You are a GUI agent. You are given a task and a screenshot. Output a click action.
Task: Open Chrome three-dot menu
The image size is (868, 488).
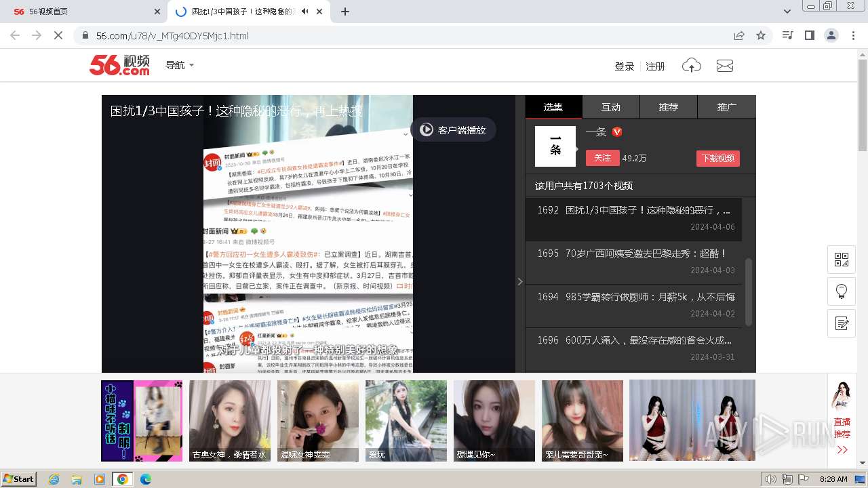853,35
